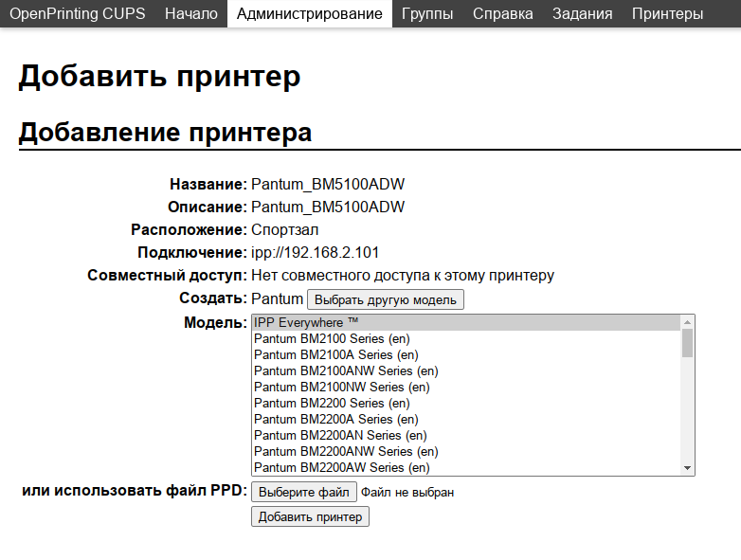Open the OpenPrinting CUPS home link
This screenshot has width=741, height=560.
78,14
